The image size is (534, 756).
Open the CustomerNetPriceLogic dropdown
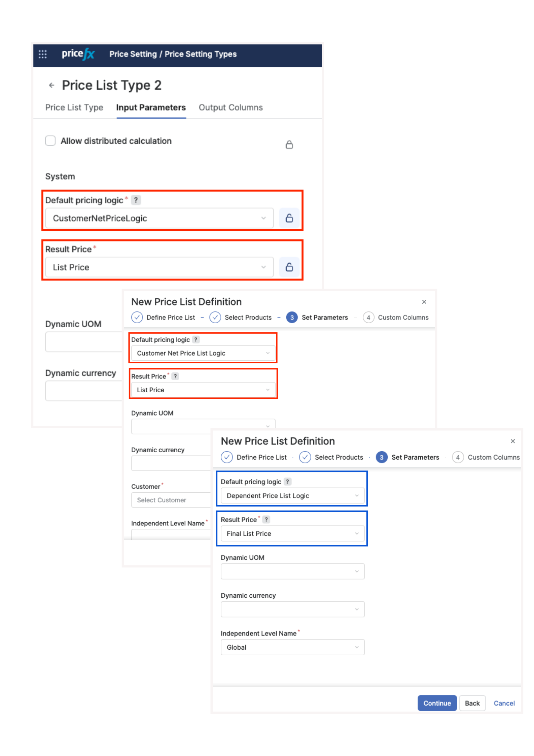pos(159,218)
